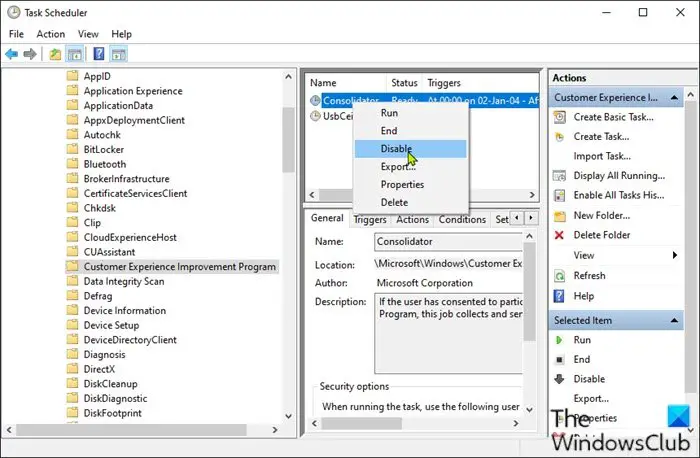The width and height of the screenshot is (700, 458).
Task: Switch to the Conditions tab
Action: click(x=462, y=220)
